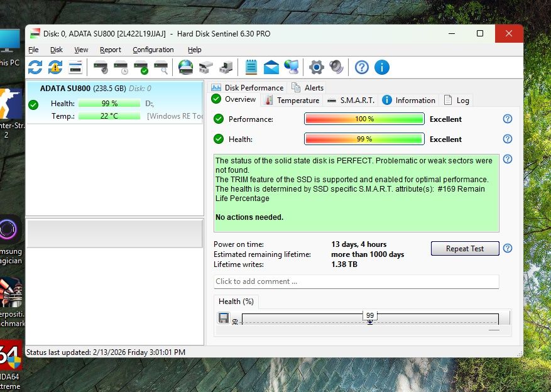The width and height of the screenshot is (551, 392).
Task: Open the Counter-Strike 2 desktop icon
Action: click(11, 113)
